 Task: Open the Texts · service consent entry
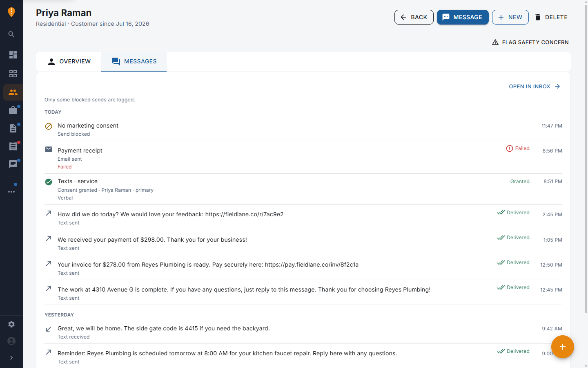pos(303,189)
